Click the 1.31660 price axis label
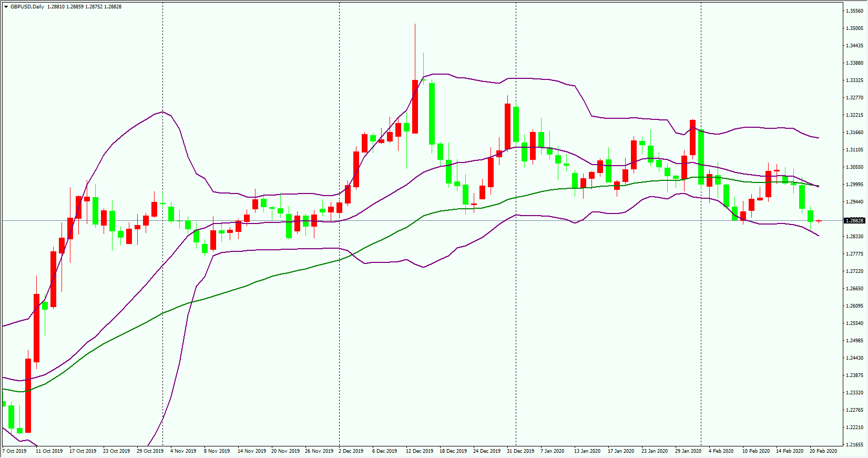 coord(854,132)
